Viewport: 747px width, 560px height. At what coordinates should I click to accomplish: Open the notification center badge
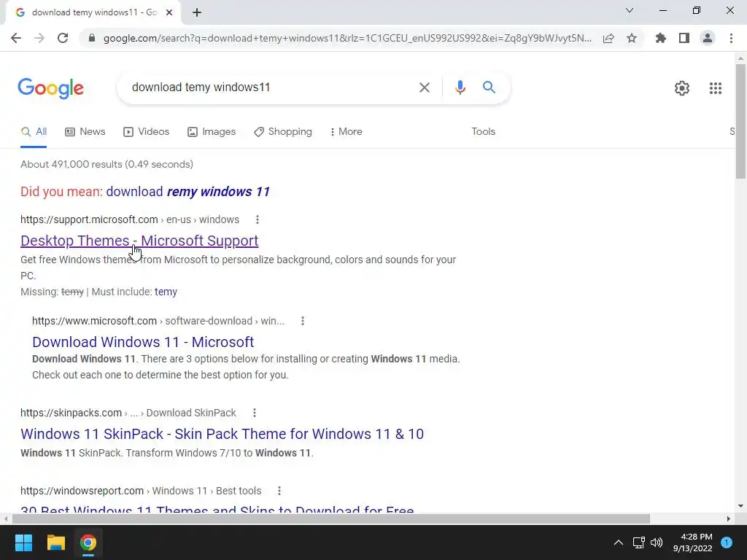(x=727, y=542)
